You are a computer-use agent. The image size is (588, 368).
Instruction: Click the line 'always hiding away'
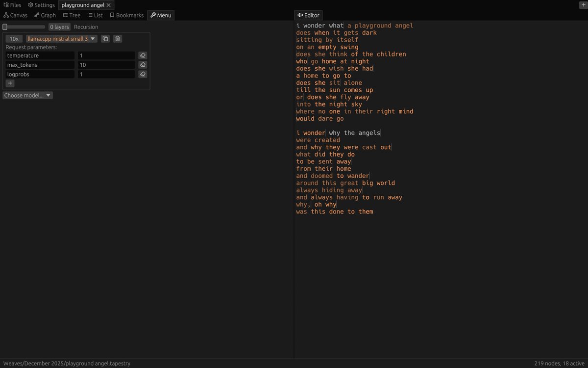[x=329, y=190]
